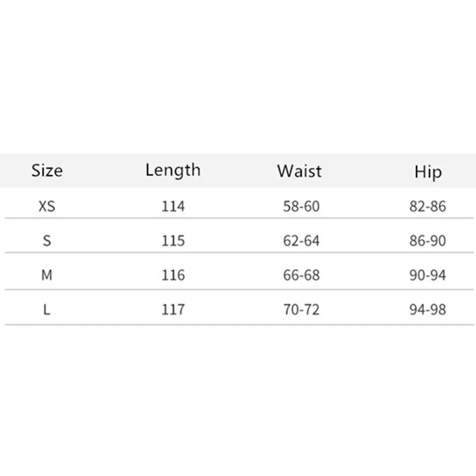This screenshot has width=476, height=476.
Task: Select the 70-72 waist cell
Action: click(x=302, y=310)
